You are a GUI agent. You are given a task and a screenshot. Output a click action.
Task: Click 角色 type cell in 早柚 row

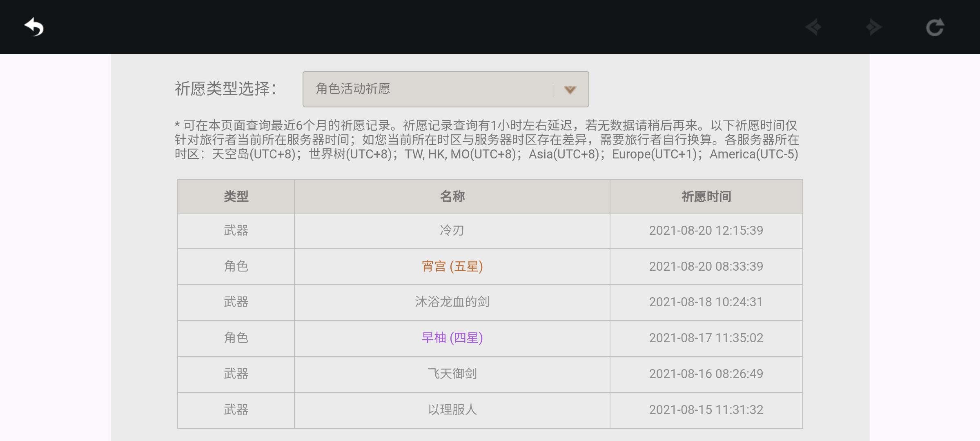point(236,338)
